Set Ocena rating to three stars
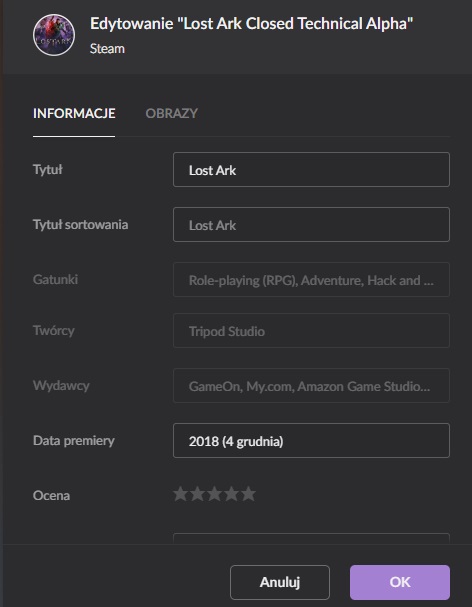 (x=215, y=494)
